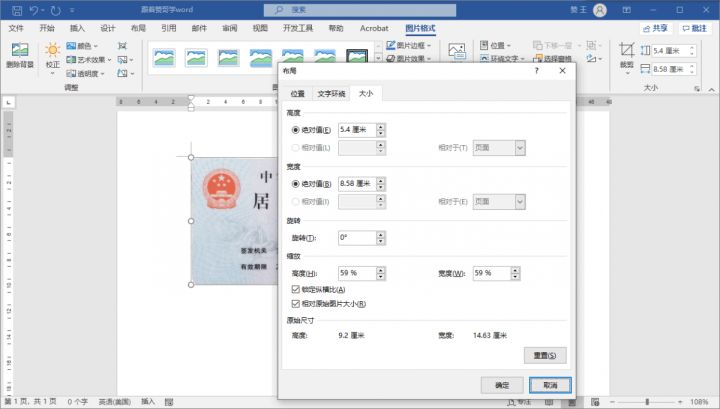Click the Share (共享) button

point(655,28)
